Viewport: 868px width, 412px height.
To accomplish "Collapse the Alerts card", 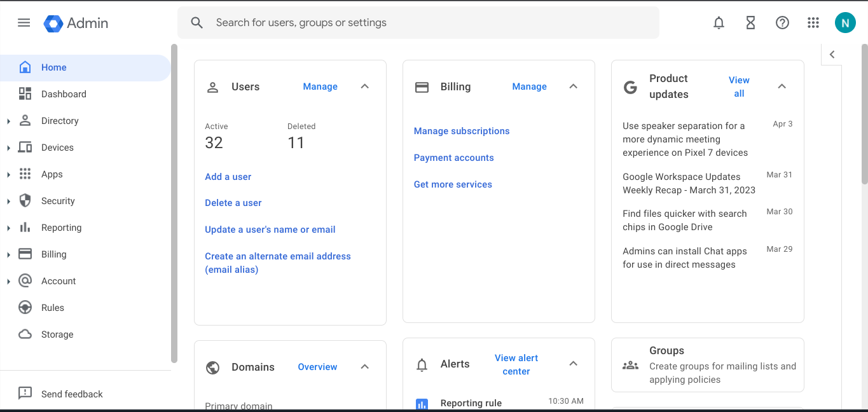I will tap(574, 364).
